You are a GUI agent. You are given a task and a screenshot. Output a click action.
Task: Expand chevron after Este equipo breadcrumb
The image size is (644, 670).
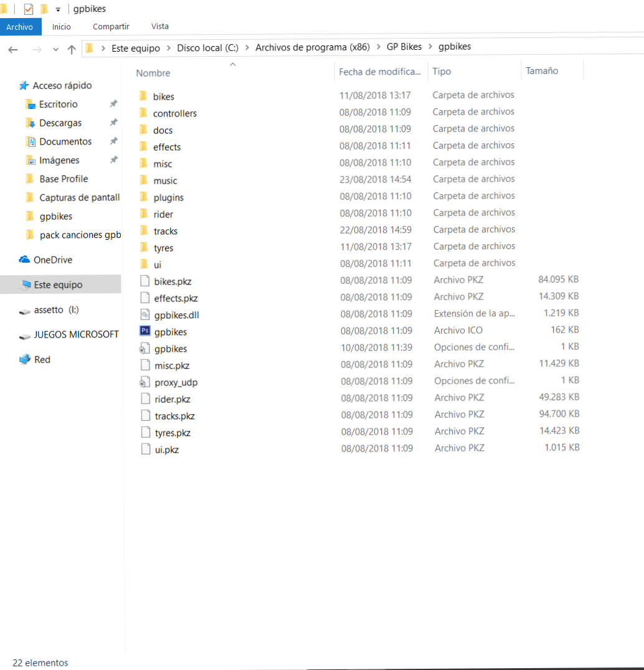point(169,48)
